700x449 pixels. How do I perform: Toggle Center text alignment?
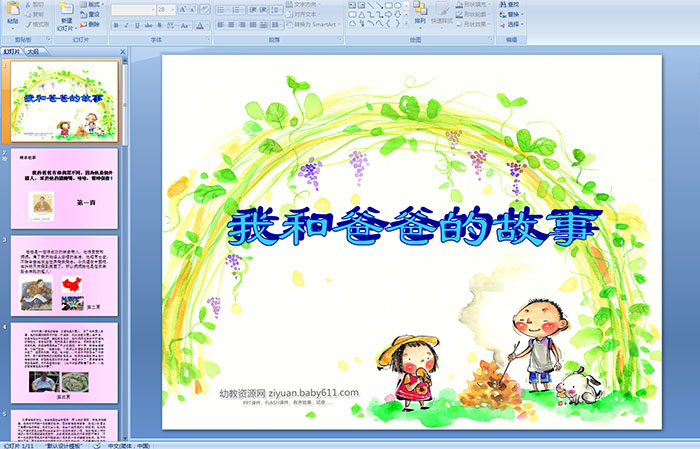point(231,25)
